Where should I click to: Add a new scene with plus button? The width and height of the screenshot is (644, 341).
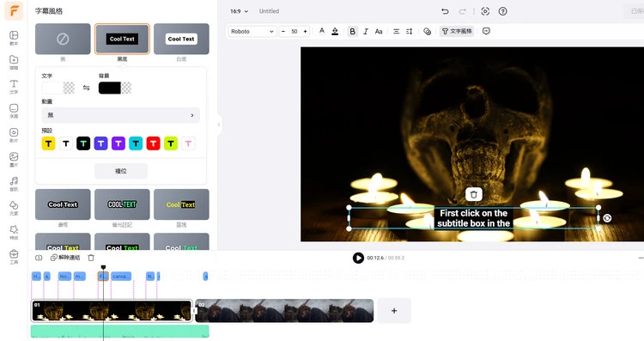click(394, 311)
